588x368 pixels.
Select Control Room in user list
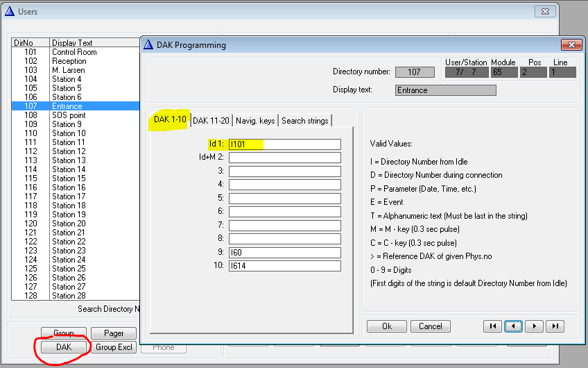(74, 52)
